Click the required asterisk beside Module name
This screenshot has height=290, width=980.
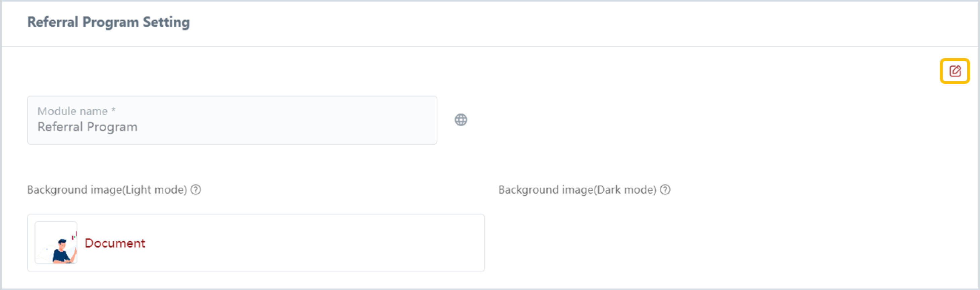coord(113,110)
